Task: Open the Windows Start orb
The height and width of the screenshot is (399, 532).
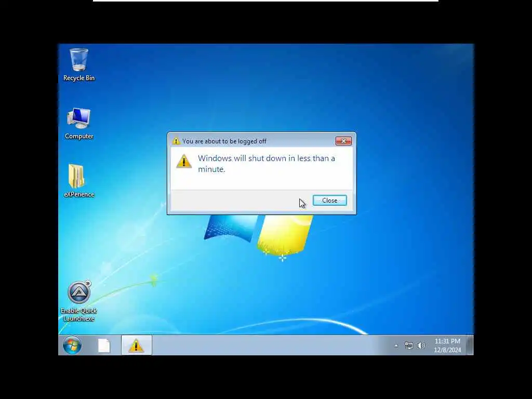Action: [72, 345]
